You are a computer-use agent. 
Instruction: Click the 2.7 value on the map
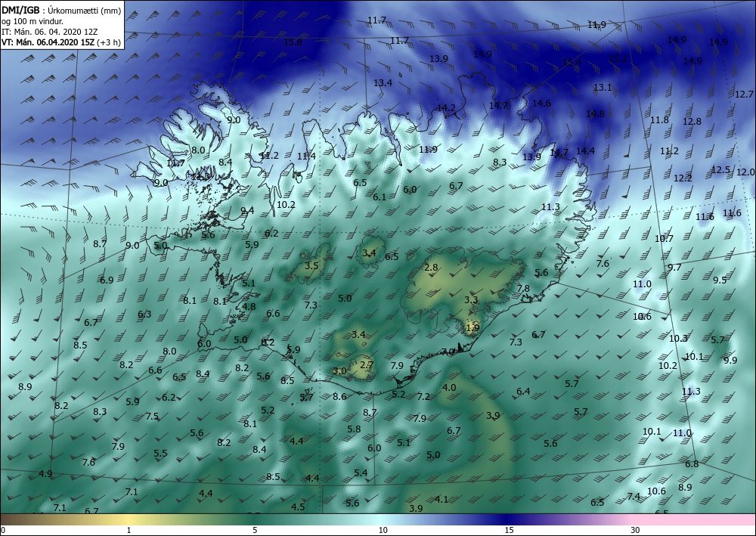pos(367,365)
